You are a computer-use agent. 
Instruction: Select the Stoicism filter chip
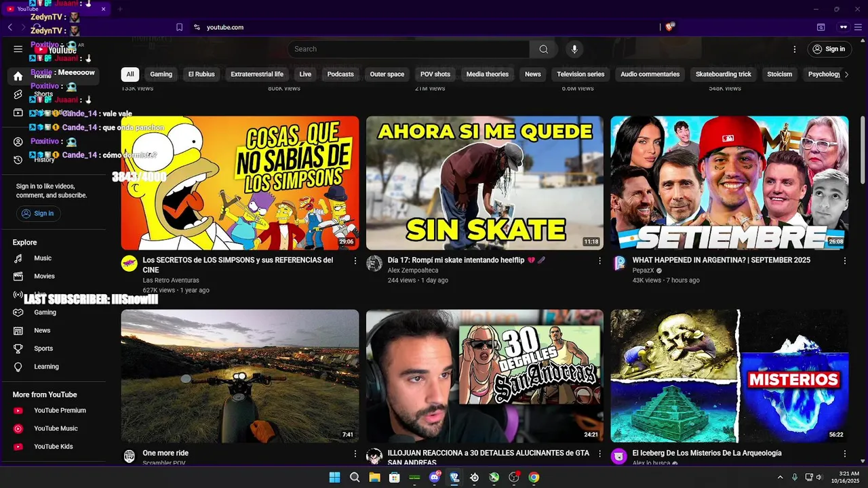pos(779,75)
